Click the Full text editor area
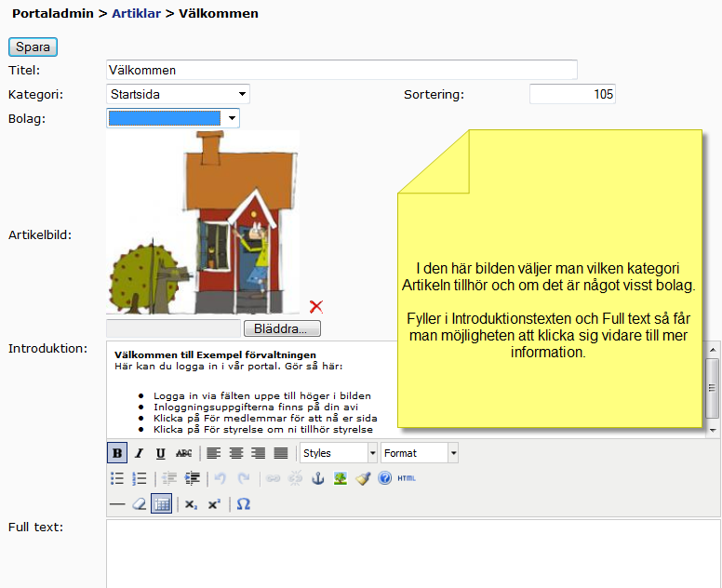Screen dimensions: 722x588 tap(413, 554)
